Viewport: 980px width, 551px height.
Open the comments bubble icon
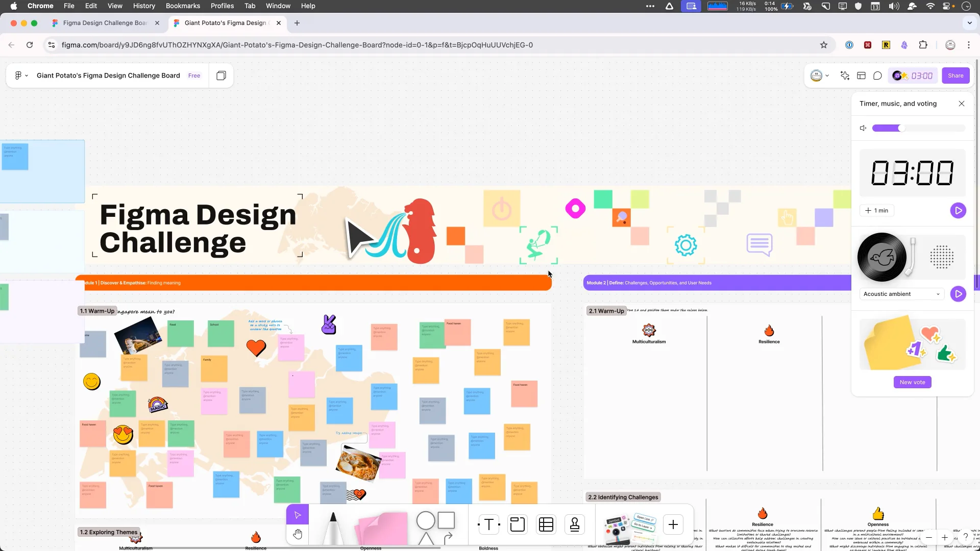point(877,76)
